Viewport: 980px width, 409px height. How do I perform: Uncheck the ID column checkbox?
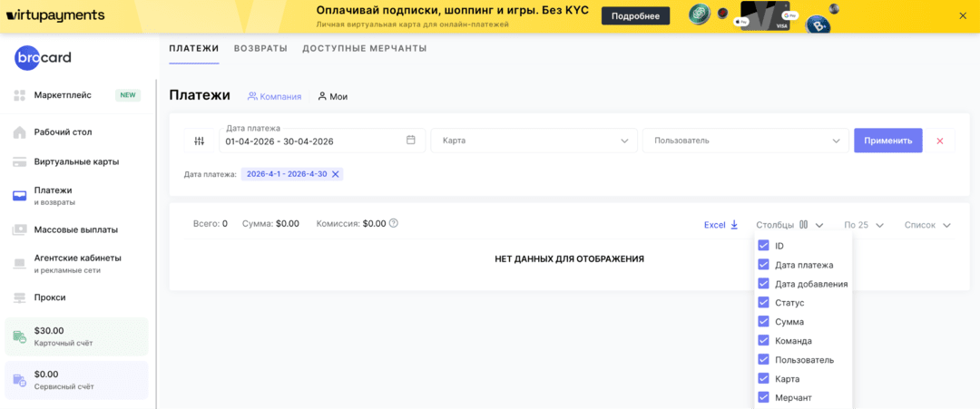pos(763,246)
